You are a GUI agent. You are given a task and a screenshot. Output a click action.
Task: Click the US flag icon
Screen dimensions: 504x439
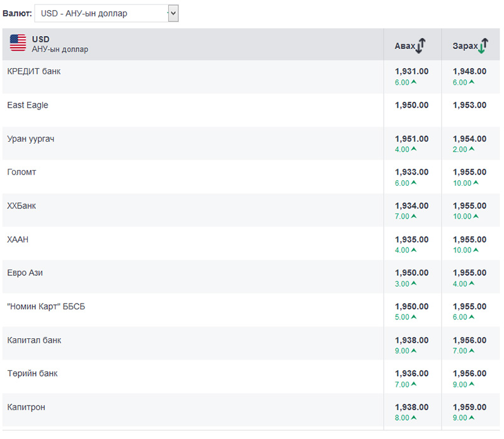18,43
